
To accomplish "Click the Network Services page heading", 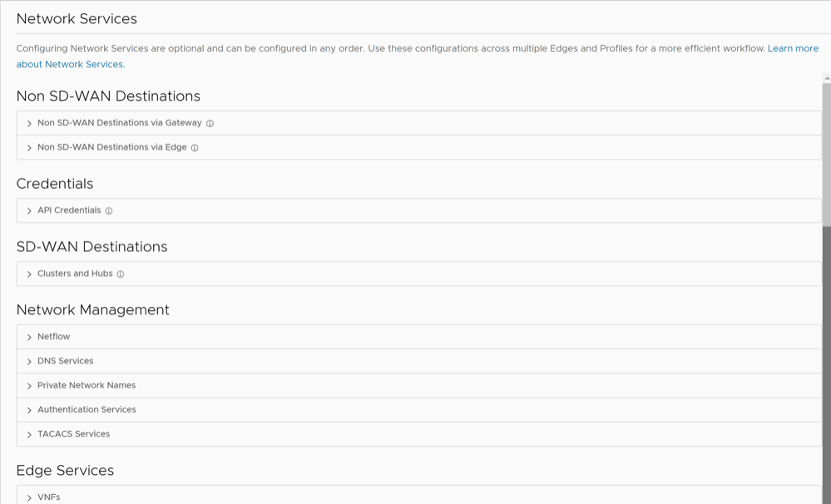I will tap(76, 18).
